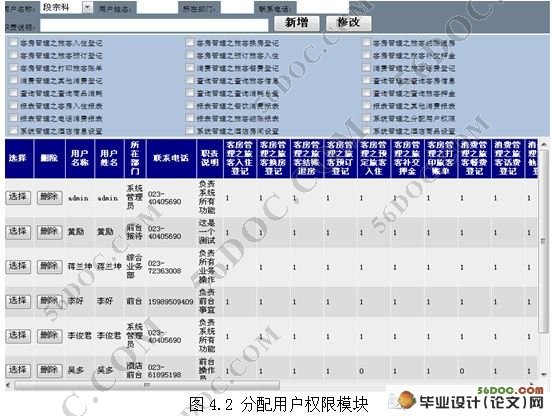
Task: Toggle 消费管理之其他消费登记 checkbox
Action: (13, 80)
